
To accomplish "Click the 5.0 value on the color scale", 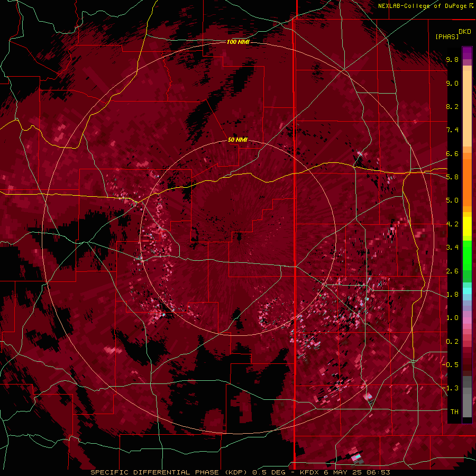I will click(452, 200).
